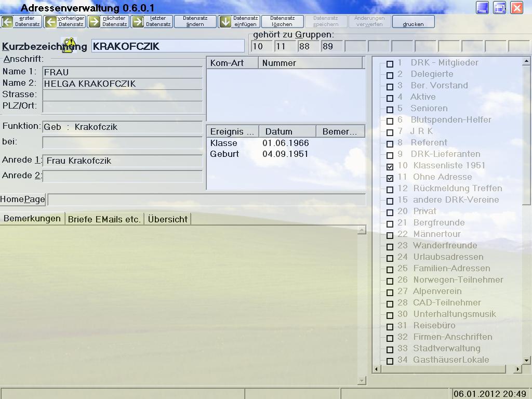This screenshot has width=532, height=399.
Task: Click Datensatz löschen toolbar button
Action: tap(282, 21)
